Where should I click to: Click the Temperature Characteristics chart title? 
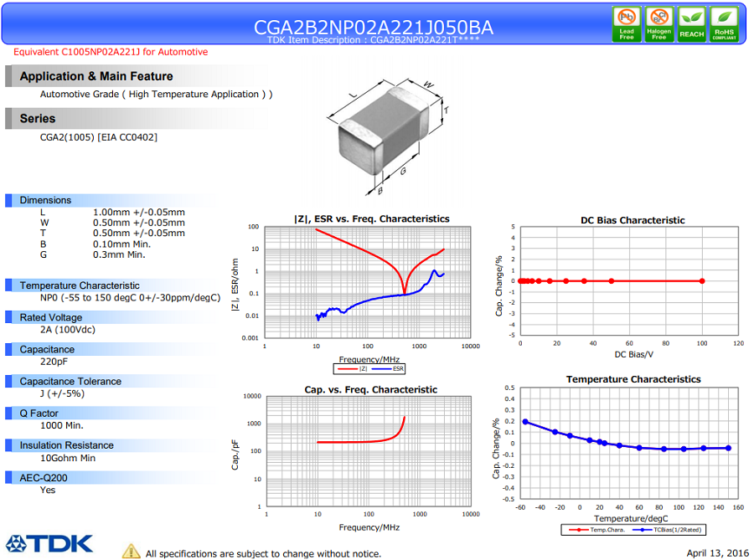(x=633, y=379)
